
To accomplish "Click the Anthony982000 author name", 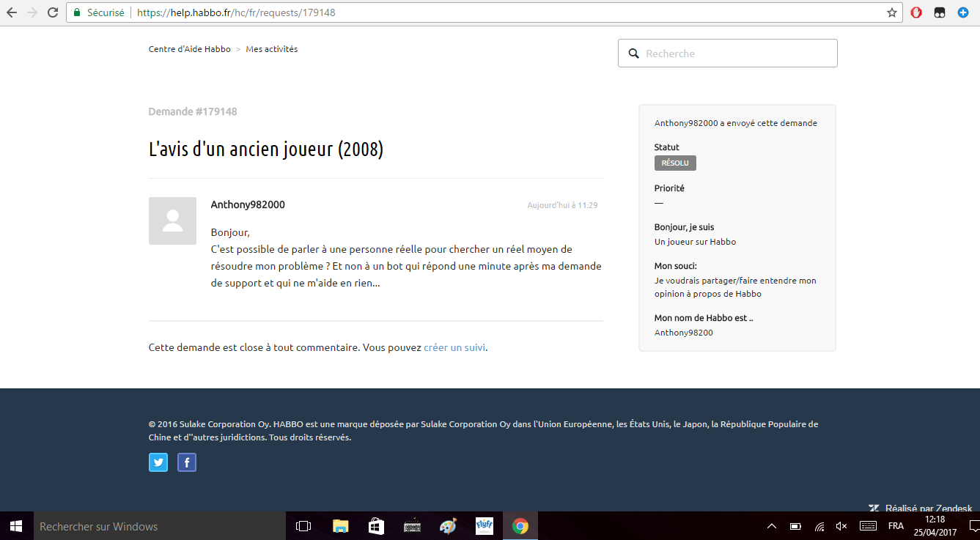I will (248, 204).
